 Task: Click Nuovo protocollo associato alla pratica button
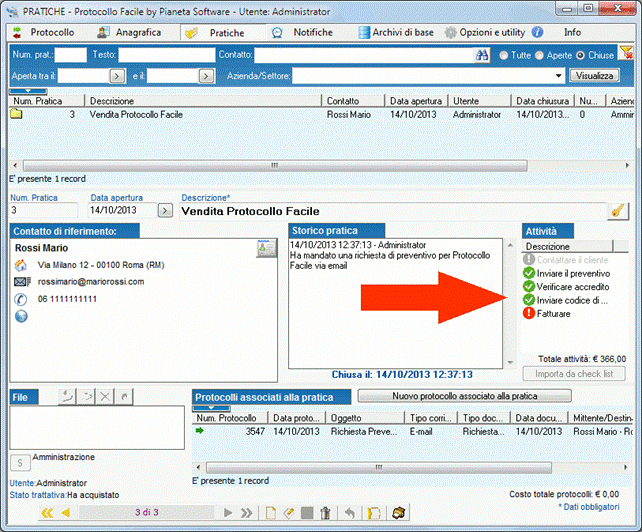464,396
